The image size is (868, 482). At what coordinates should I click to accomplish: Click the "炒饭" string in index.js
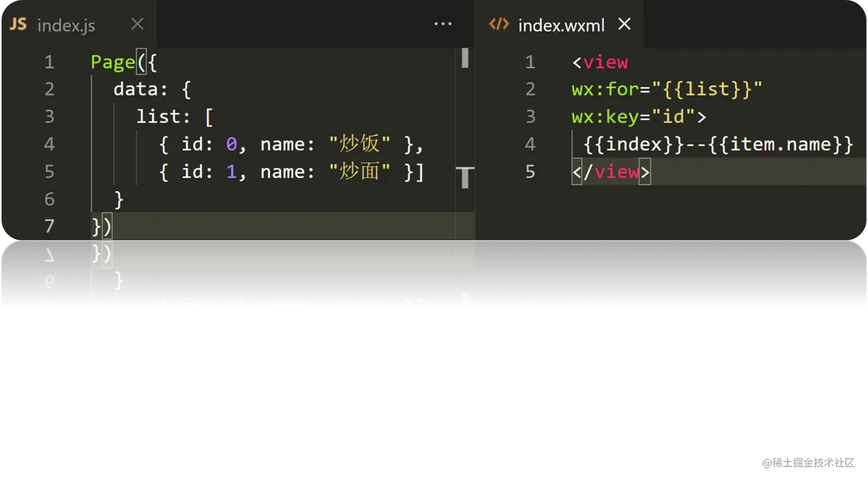click(x=359, y=144)
